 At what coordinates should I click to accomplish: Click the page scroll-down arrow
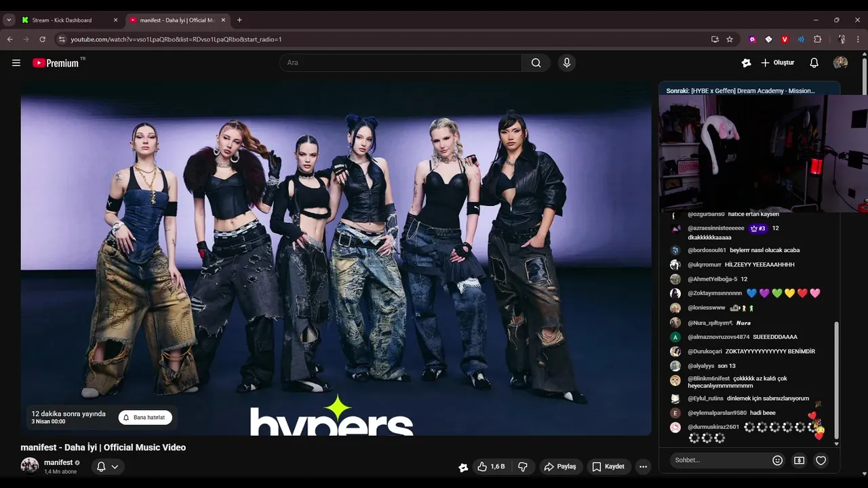pyautogui.click(x=864, y=474)
